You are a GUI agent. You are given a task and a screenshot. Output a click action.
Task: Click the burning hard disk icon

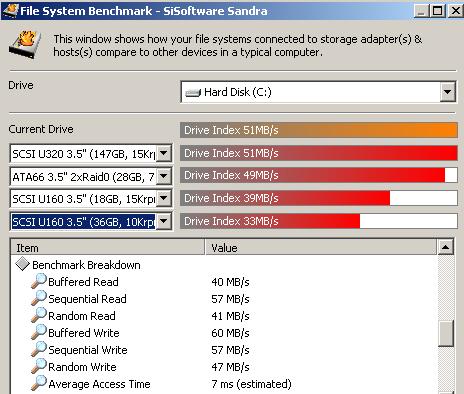[25, 45]
